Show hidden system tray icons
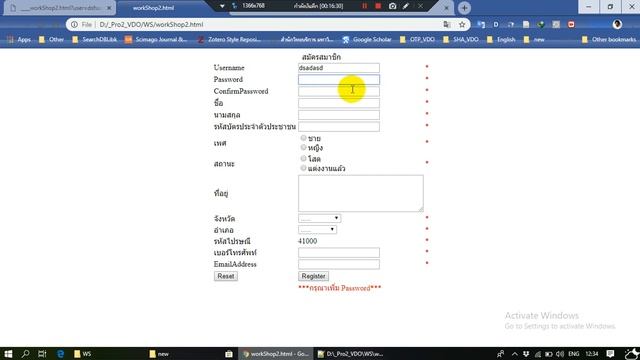The width and height of the screenshot is (640, 360). point(514,354)
